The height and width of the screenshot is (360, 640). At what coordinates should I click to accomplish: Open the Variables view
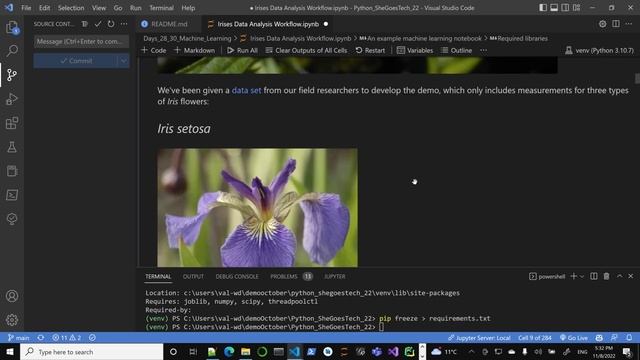click(415, 50)
